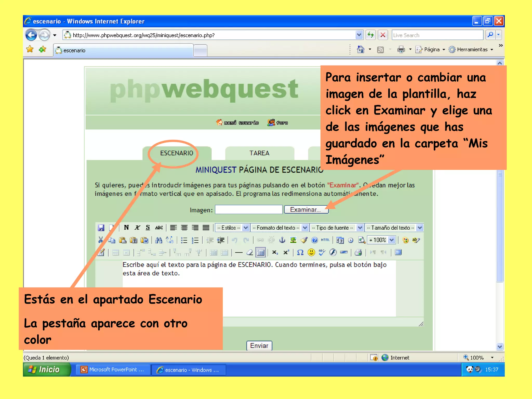This screenshot has width=532, height=399.
Task: Select the escenario browser tab
Action: 124,50
